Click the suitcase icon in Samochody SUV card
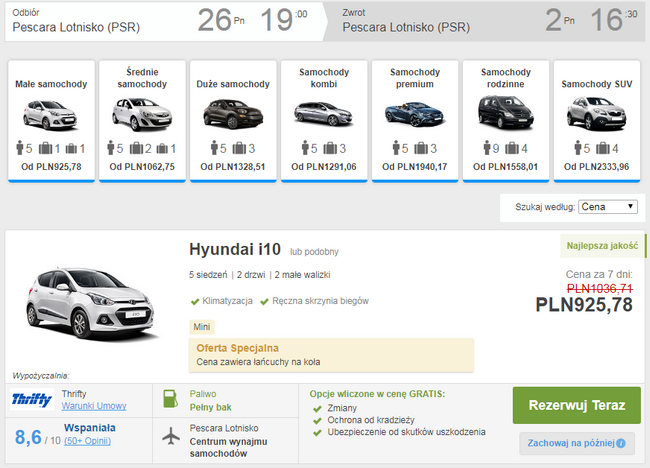This screenshot has width=650, height=468. coord(603,148)
